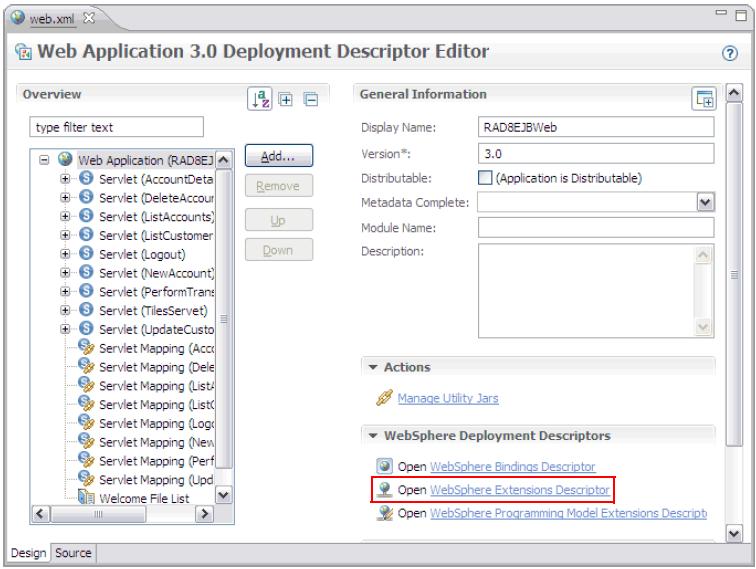Click the Servlet (TilesServet) S icon
Viewport: 756px width, 569px height.
86,310
